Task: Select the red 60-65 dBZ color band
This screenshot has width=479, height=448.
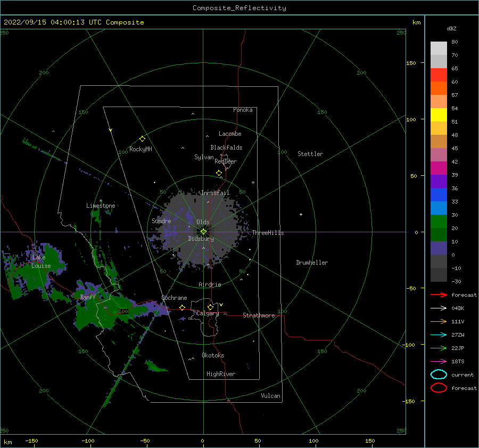Action: click(439, 75)
